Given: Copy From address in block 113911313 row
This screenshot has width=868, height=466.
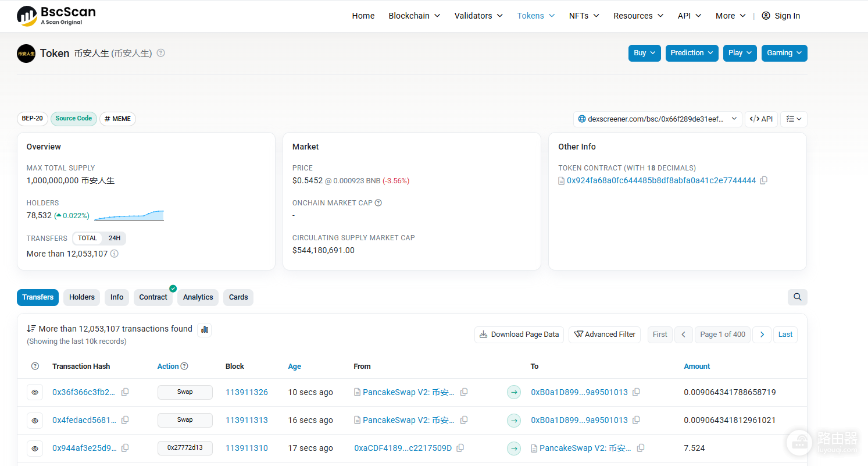Looking at the screenshot, I should pyautogui.click(x=464, y=420).
